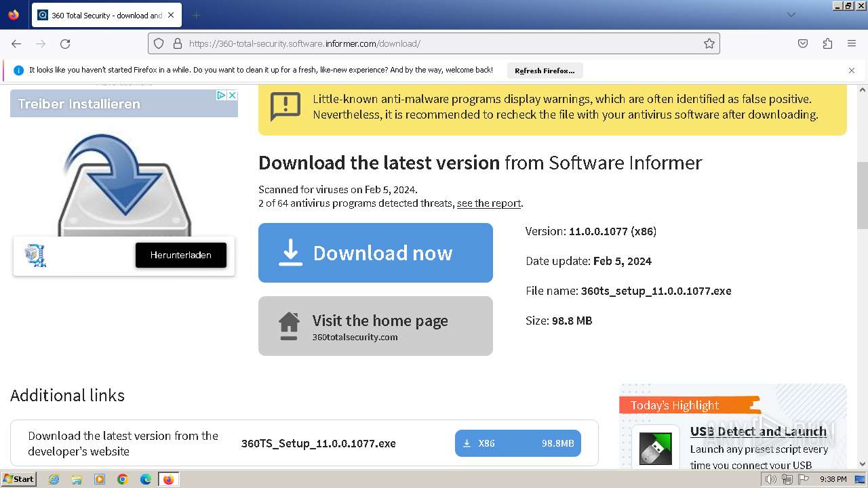Click Visit the home page button
The image size is (868, 488).
click(x=376, y=326)
